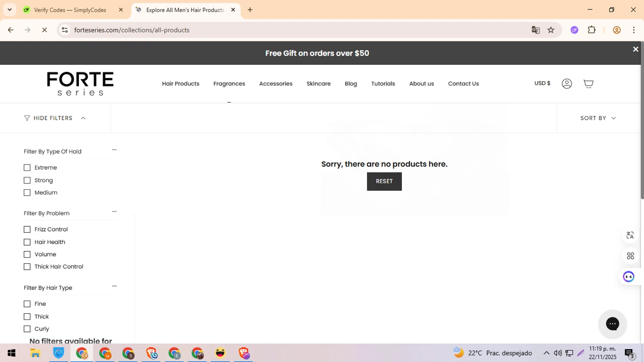Screen dimensions: 644x362
Task: Check the Strong hold filter
Action: tap(27, 180)
